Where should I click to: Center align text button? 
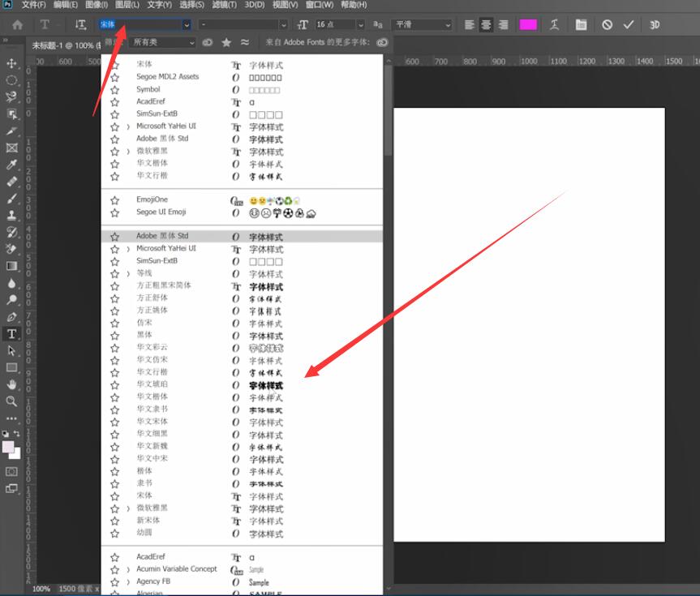[486, 24]
